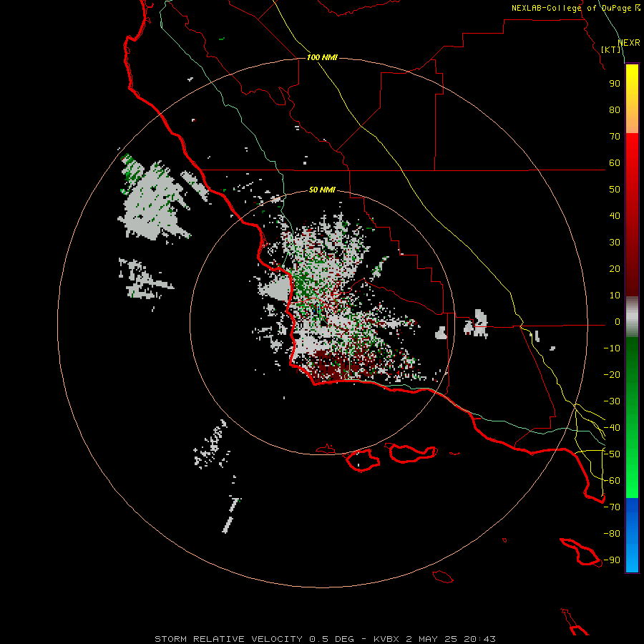Click the -60 value on the velocity scale
644x644 pixels.
tap(612, 481)
